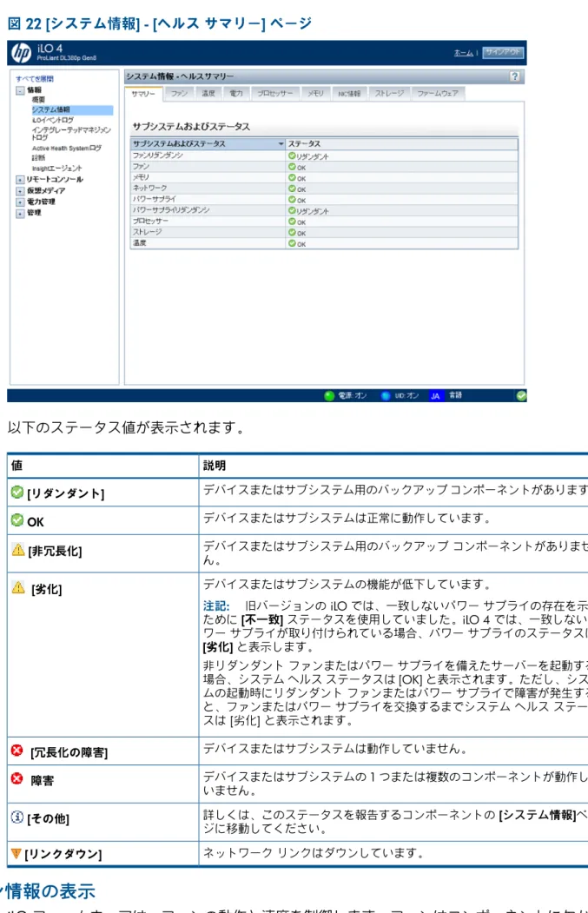
Task: Click the status icon in ファンリダンダンシ row
Action: click(292, 156)
